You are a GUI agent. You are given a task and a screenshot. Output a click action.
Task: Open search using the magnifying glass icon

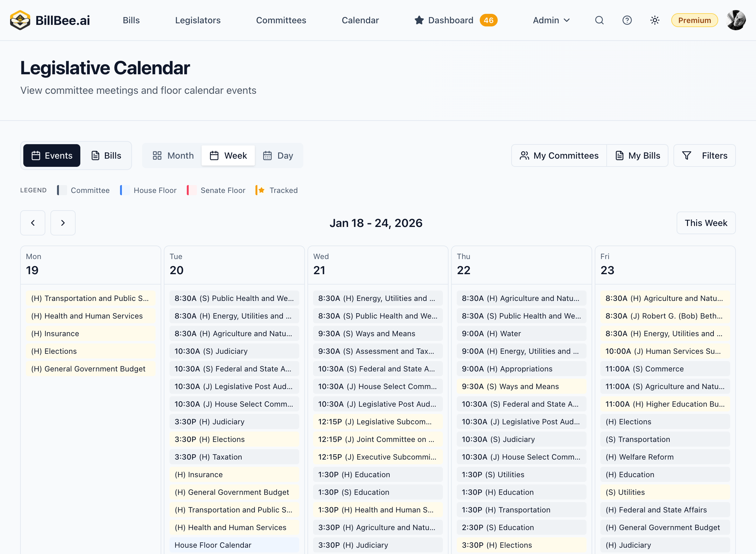click(x=600, y=20)
